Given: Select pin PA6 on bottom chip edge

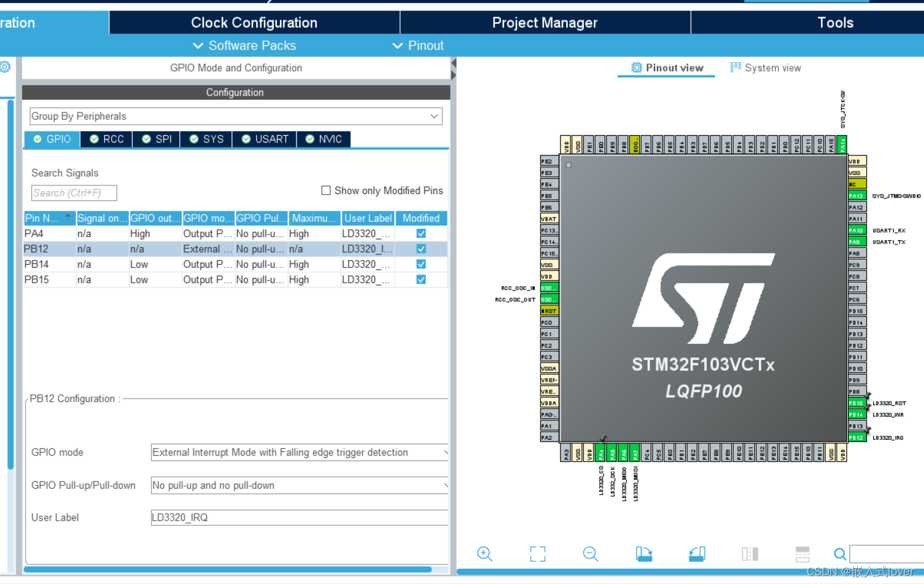Looking at the screenshot, I should pos(624,453).
